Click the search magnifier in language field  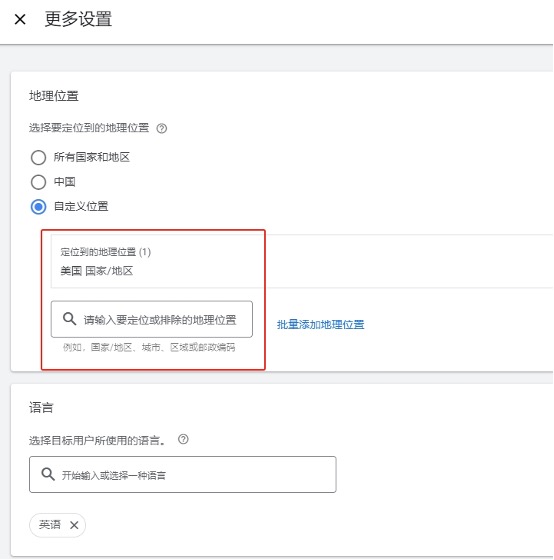coord(48,474)
